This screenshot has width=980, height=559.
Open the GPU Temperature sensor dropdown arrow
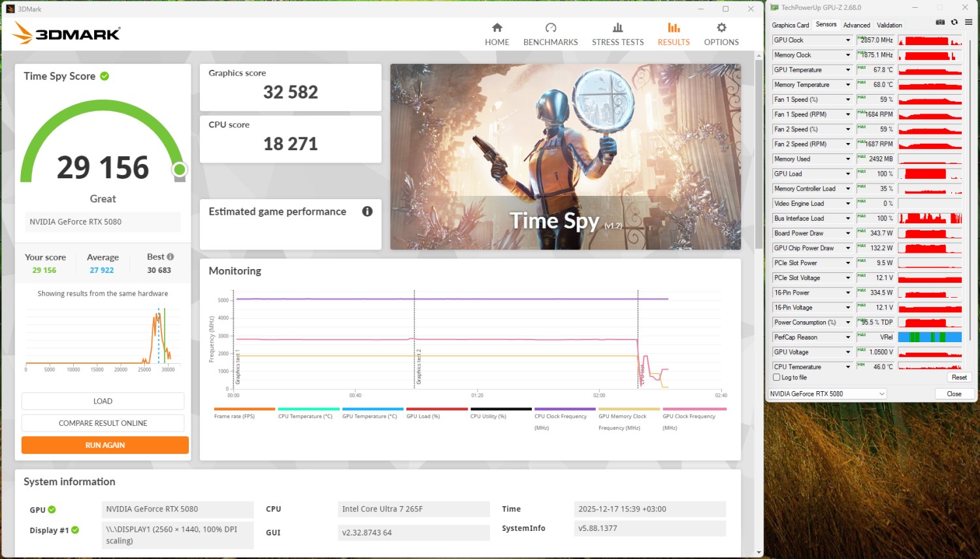(x=848, y=70)
